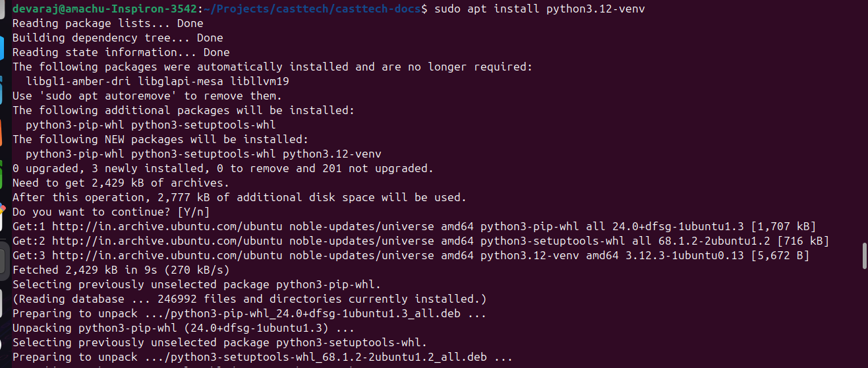Click the 'libgl1-amber-dri' package name

78,81
